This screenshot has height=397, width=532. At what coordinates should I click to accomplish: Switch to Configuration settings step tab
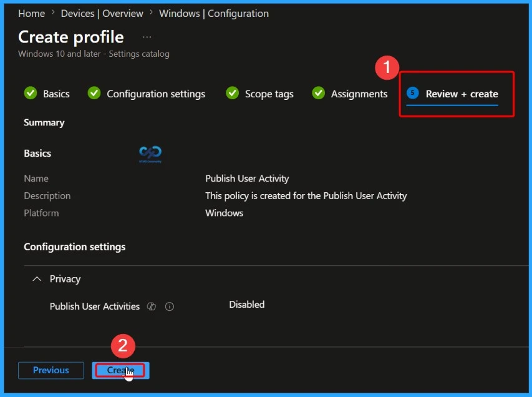click(x=156, y=94)
